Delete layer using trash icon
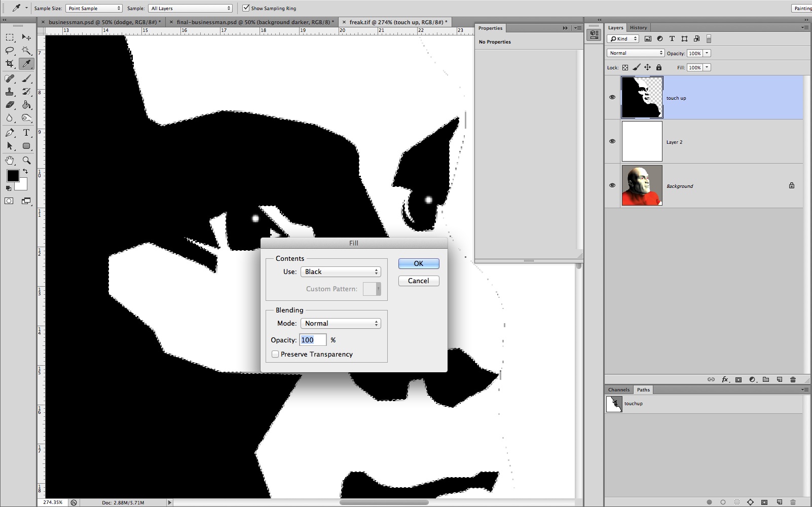 click(x=793, y=379)
